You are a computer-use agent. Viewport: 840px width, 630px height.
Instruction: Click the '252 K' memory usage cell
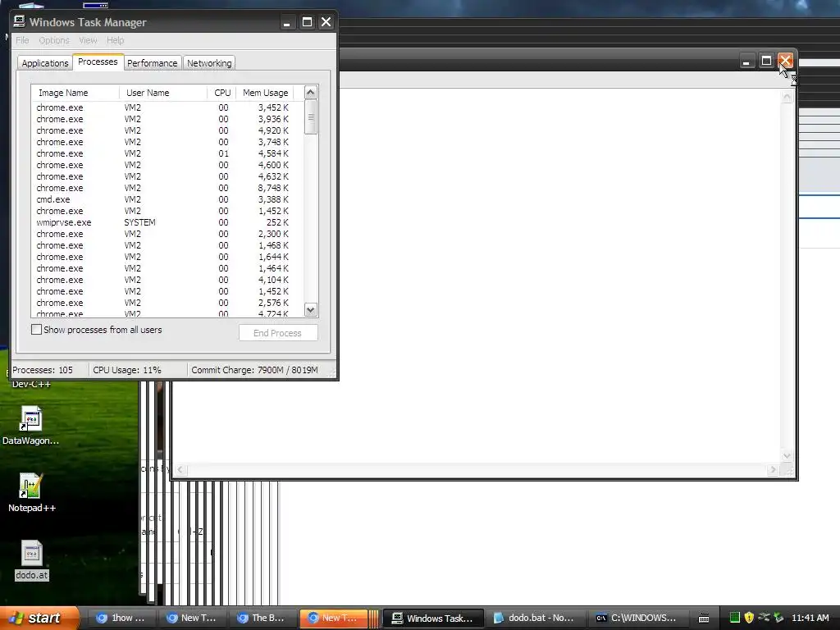[278, 222]
